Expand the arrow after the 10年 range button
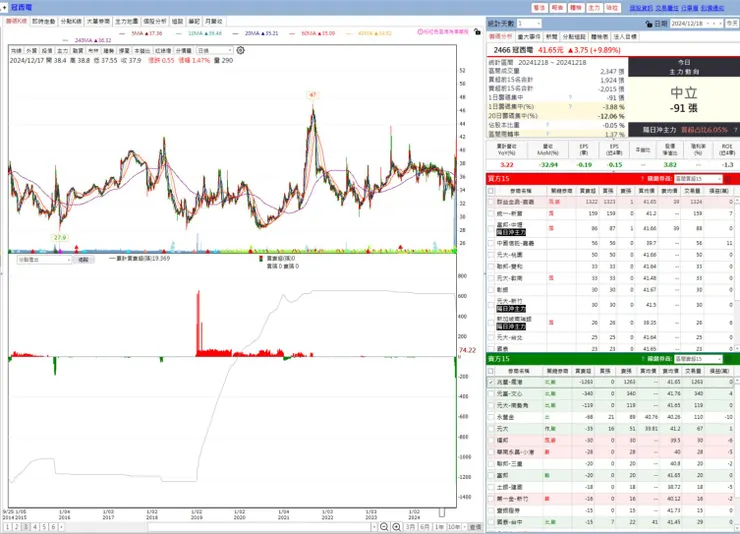This screenshot has width=740, height=534. 465,527
